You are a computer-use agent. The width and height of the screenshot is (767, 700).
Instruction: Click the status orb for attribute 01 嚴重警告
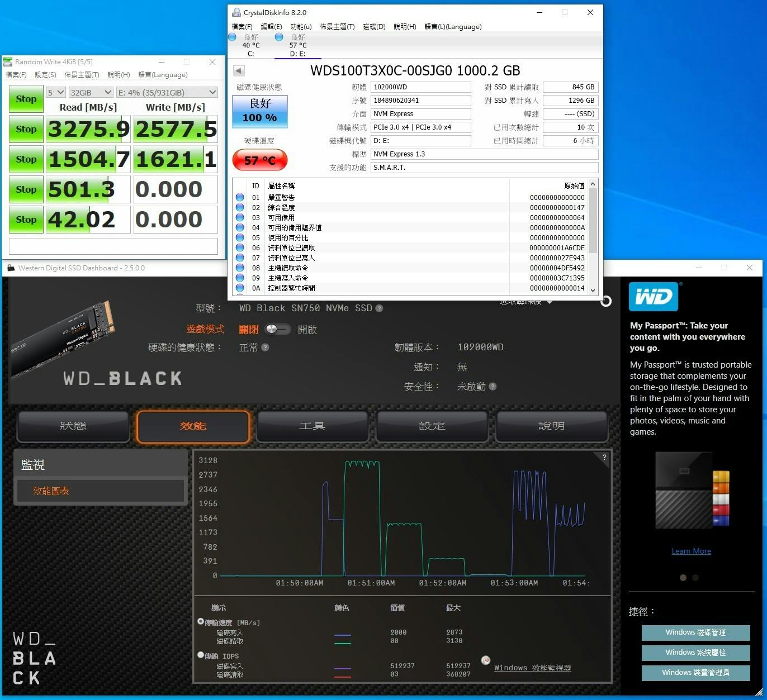(x=240, y=197)
